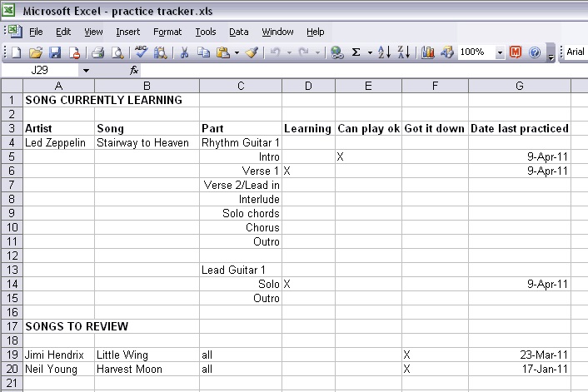Click into the formula bar

point(364,70)
